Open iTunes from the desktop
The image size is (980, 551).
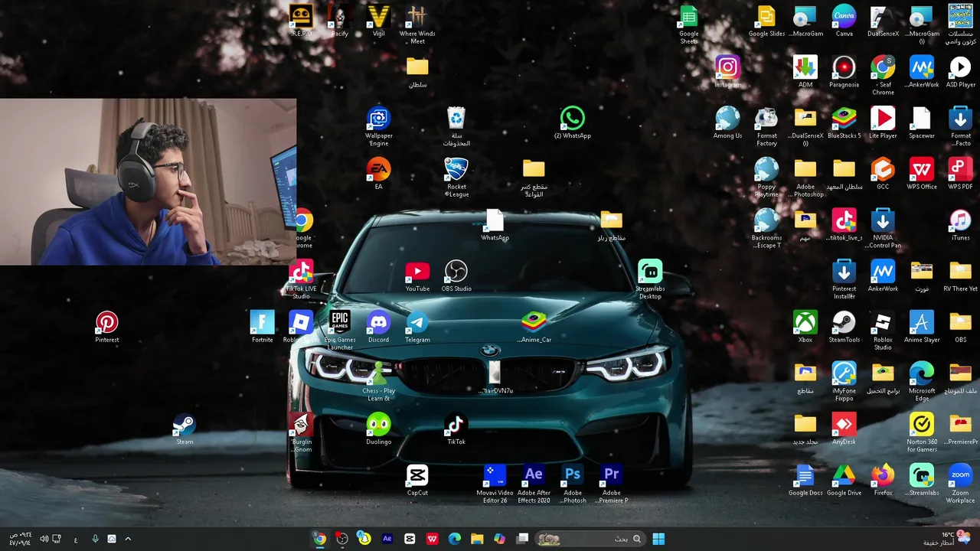[x=960, y=224]
